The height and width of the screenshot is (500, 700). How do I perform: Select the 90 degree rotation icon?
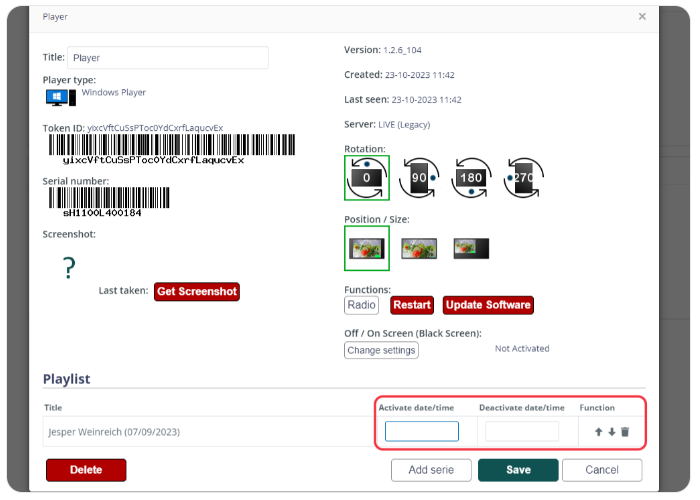(x=419, y=178)
